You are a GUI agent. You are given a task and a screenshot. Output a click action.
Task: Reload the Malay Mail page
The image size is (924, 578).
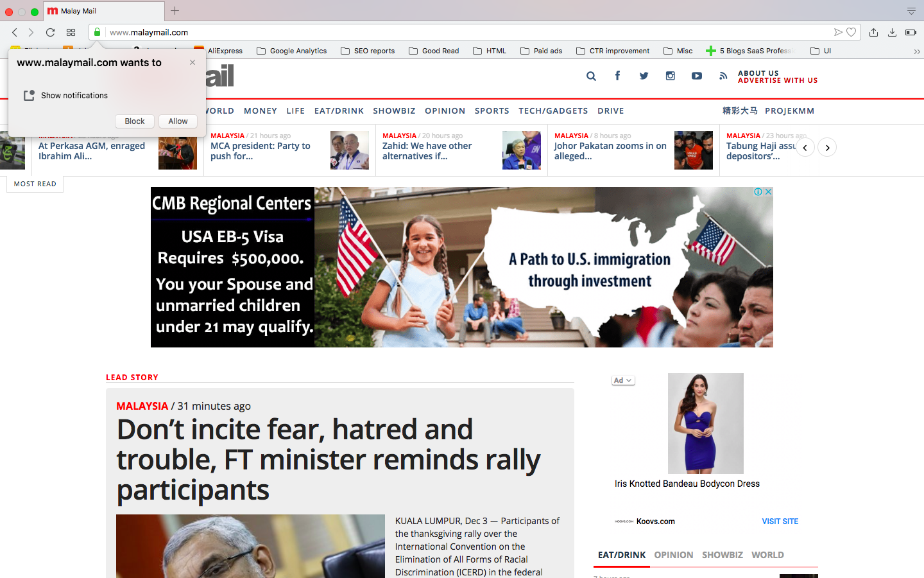tap(50, 32)
